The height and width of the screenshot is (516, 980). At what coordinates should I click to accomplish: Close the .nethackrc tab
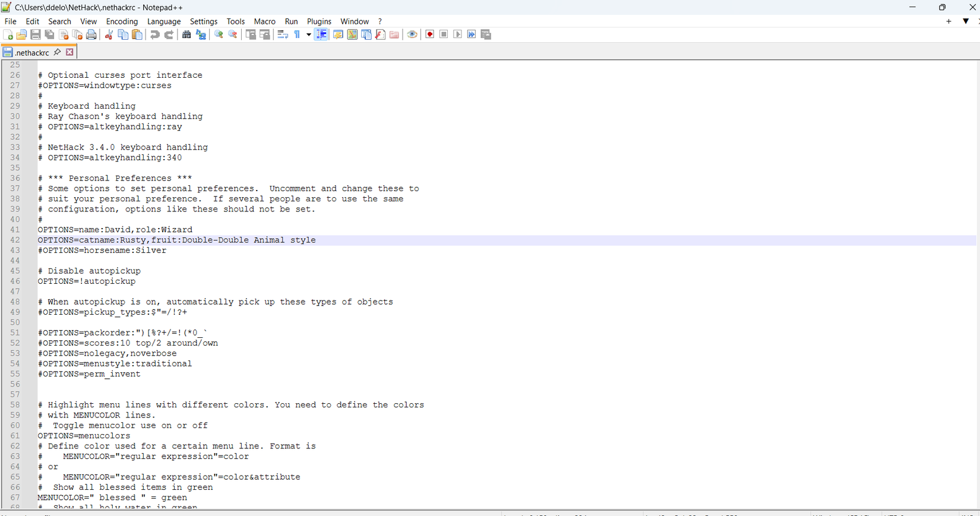point(69,52)
